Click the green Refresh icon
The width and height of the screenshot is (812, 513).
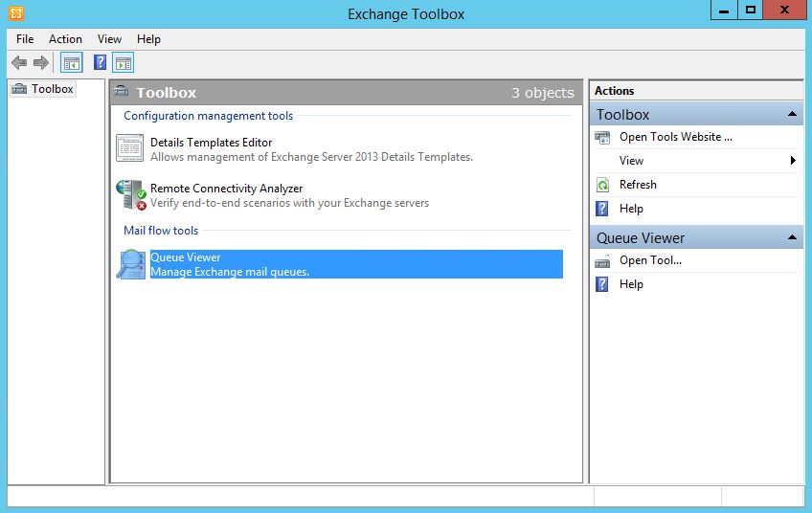[602, 185]
